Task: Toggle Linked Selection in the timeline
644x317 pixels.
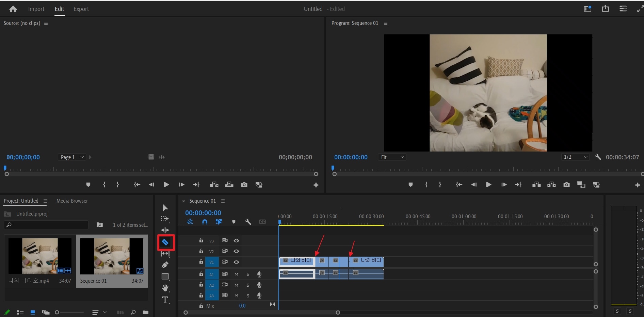Action: 219,222
